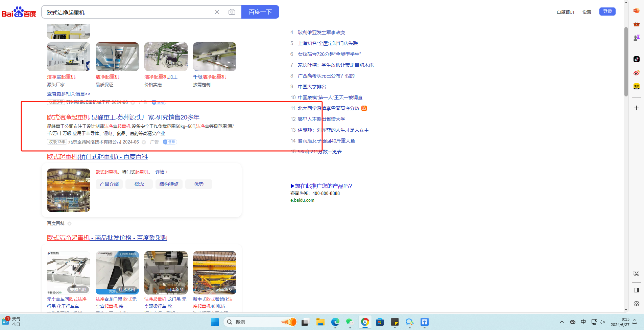Click the 百度一下 search button
644x330 pixels.
pos(260,12)
